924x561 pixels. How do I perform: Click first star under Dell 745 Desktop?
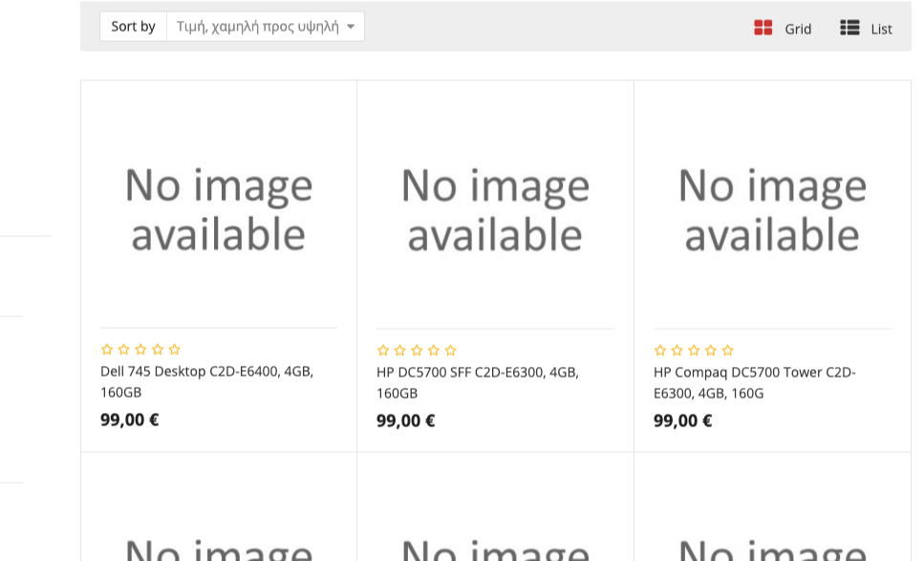[x=107, y=350]
